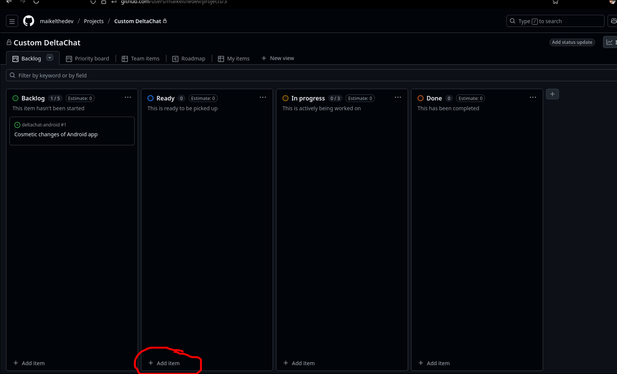Click the Ready column title

click(x=165, y=98)
